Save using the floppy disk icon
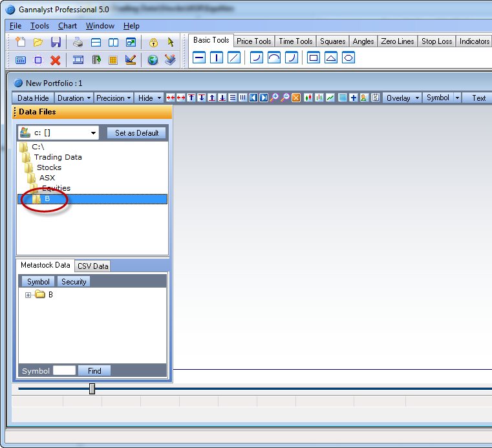This screenshot has height=448, width=492. 56,42
